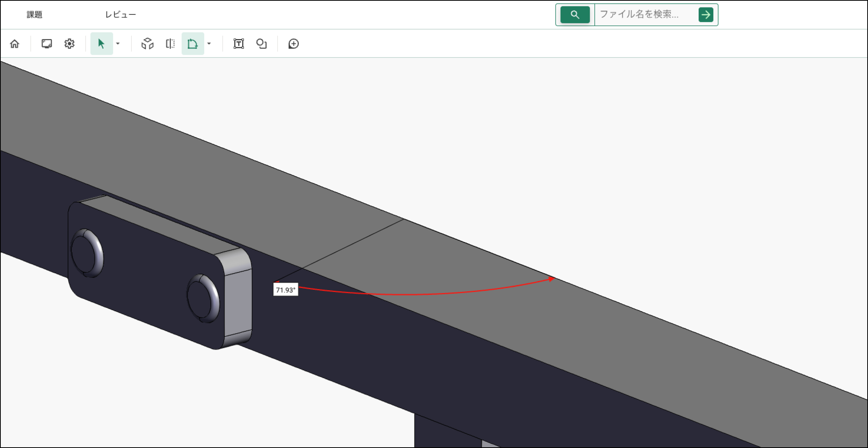Add a new comment icon
The height and width of the screenshot is (448, 868).
click(294, 44)
